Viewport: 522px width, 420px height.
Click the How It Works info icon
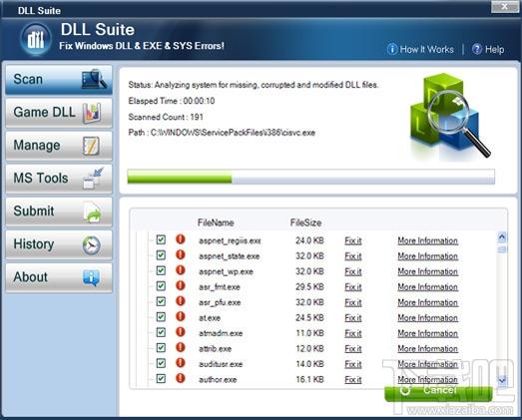tap(392, 49)
